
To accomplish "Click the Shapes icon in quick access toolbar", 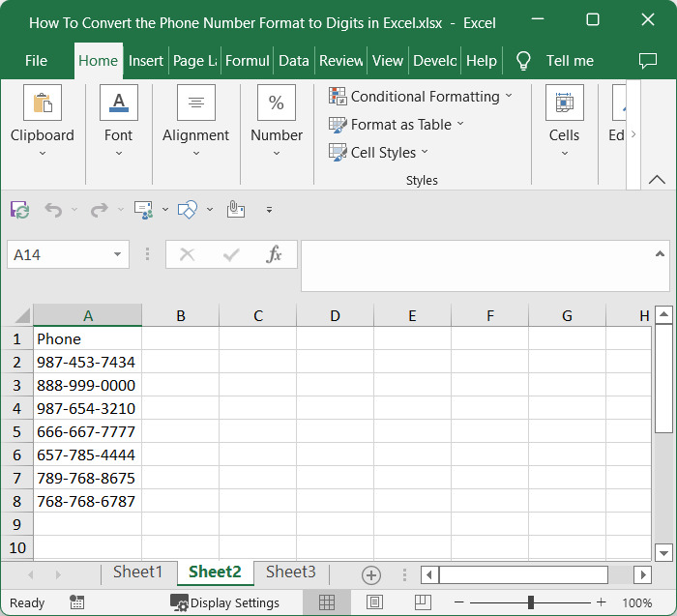I will 188,209.
